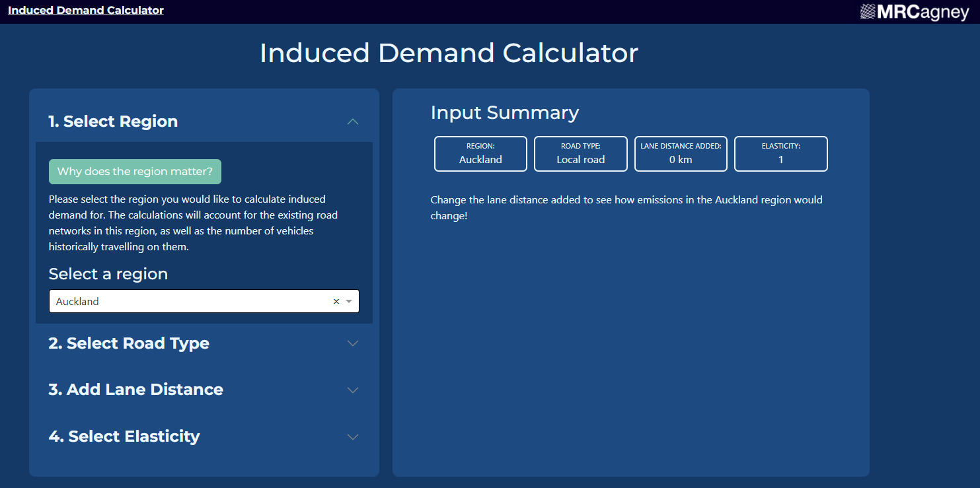Click the 1. Select Region header

tap(113, 122)
